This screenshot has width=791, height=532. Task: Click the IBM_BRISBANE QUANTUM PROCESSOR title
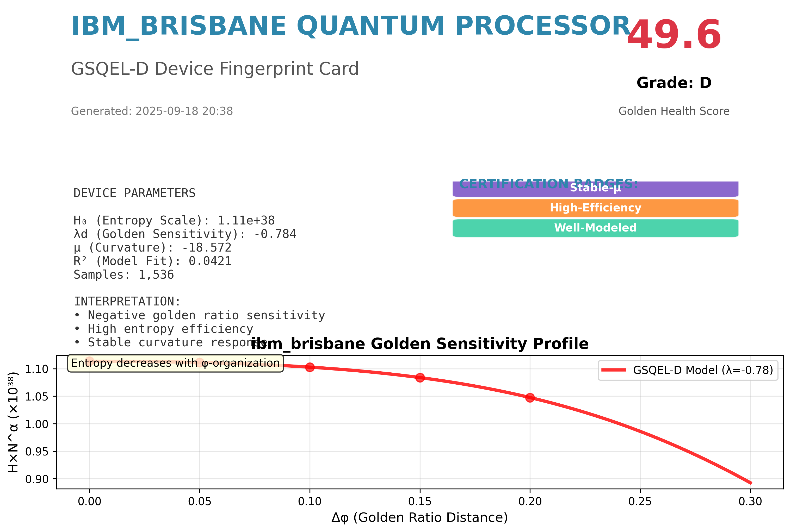[x=351, y=27]
